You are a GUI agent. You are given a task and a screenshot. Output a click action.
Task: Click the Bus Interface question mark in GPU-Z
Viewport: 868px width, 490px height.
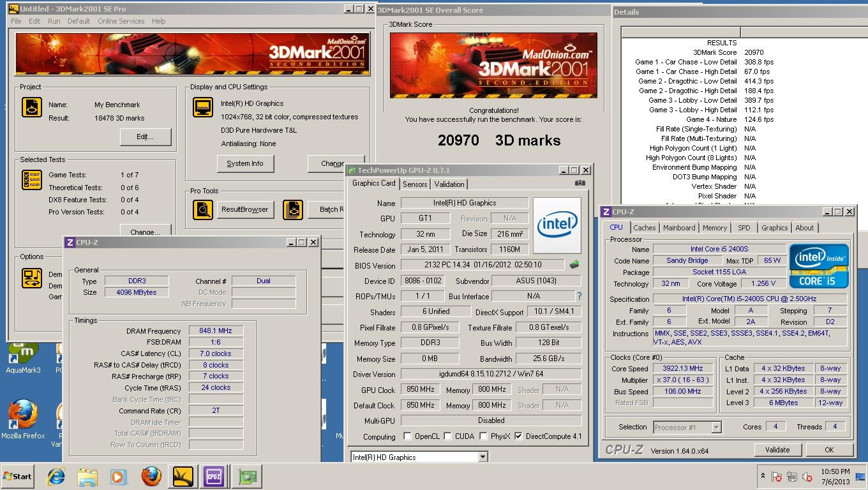click(580, 296)
